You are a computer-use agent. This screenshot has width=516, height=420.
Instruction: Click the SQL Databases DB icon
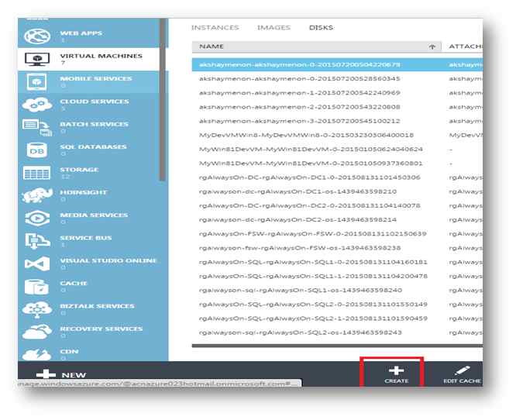[37, 150]
